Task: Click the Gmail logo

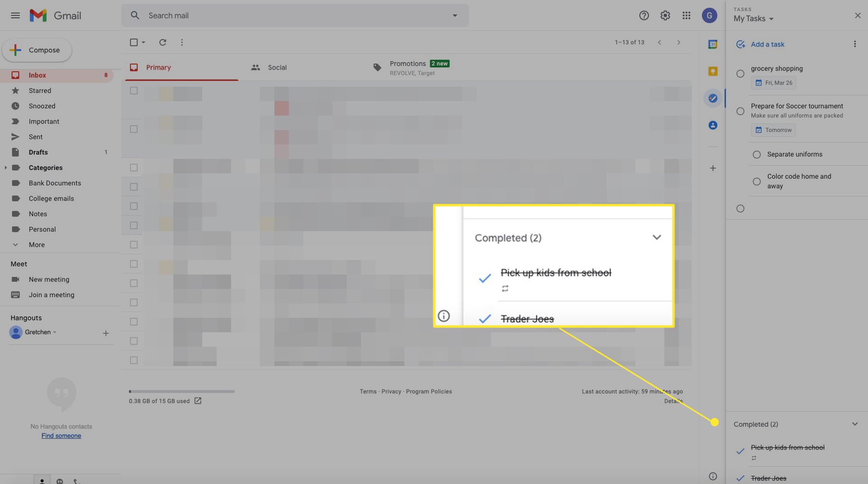Action: pos(55,15)
